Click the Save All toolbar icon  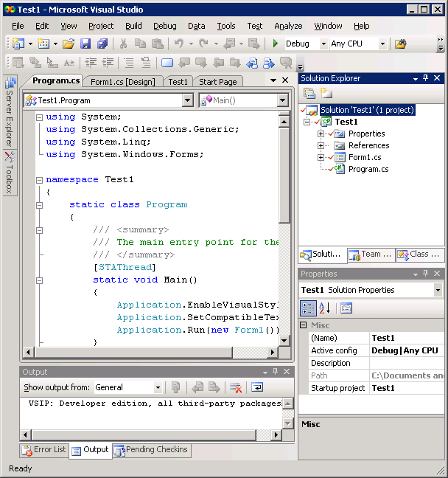click(102, 44)
